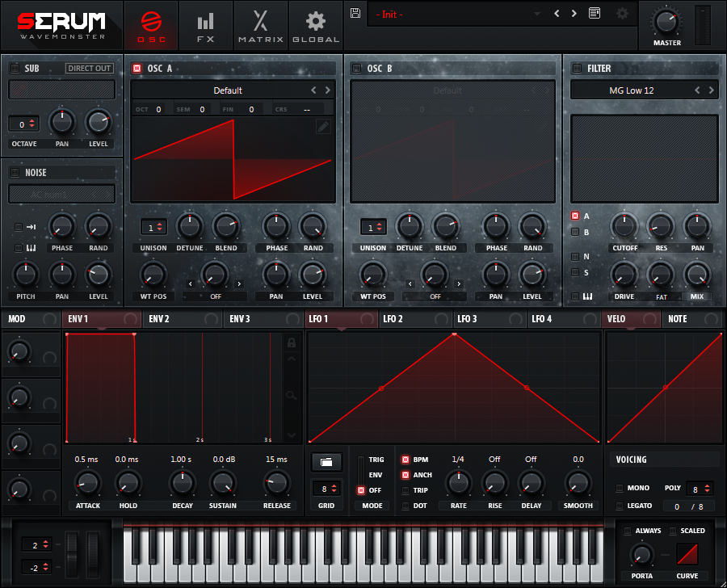Change SUB octave stepper
The width and height of the screenshot is (727, 588).
24,124
